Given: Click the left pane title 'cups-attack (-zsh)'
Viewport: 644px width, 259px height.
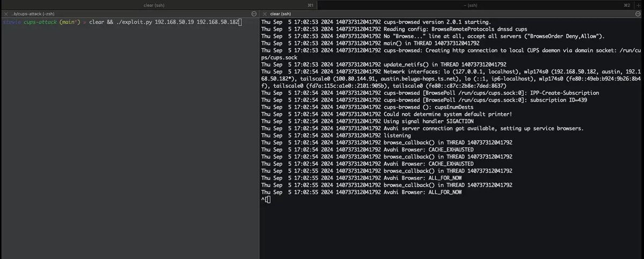Looking at the screenshot, I should [34, 13].
